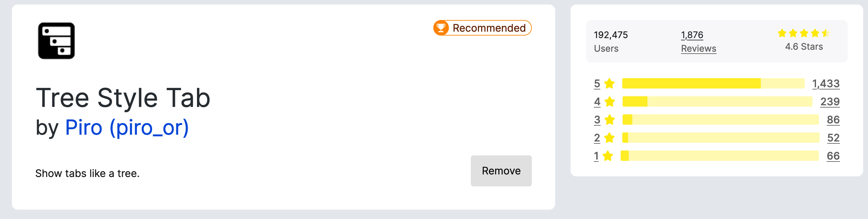Click the Recommended badge label
This screenshot has height=219, width=868.
[x=489, y=28]
